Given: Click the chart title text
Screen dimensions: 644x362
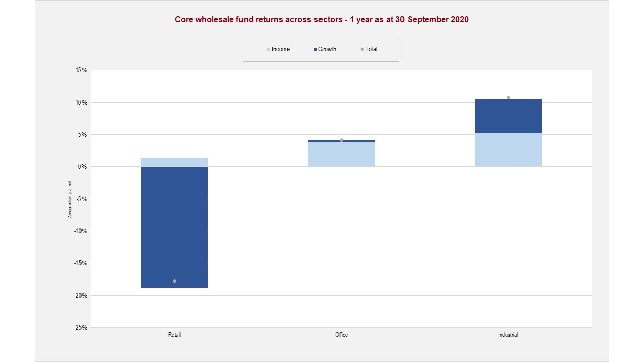Looking at the screenshot, I should coord(321,20).
